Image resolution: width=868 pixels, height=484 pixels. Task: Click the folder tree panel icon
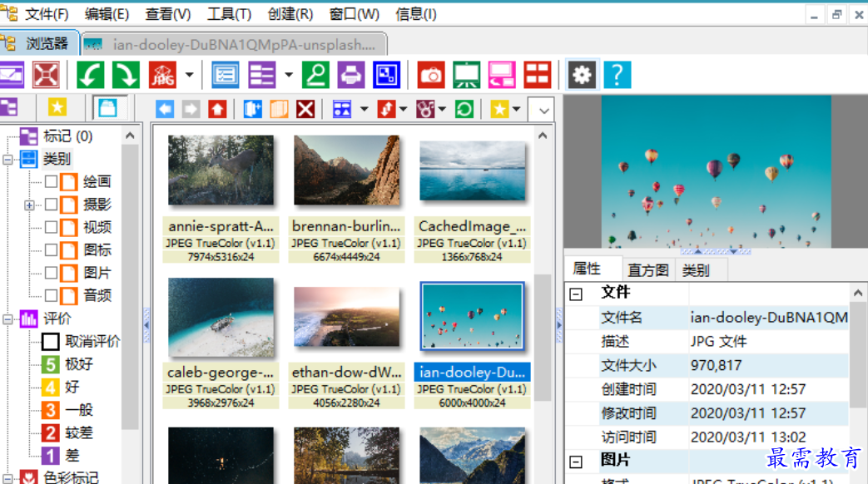pos(9,107)
